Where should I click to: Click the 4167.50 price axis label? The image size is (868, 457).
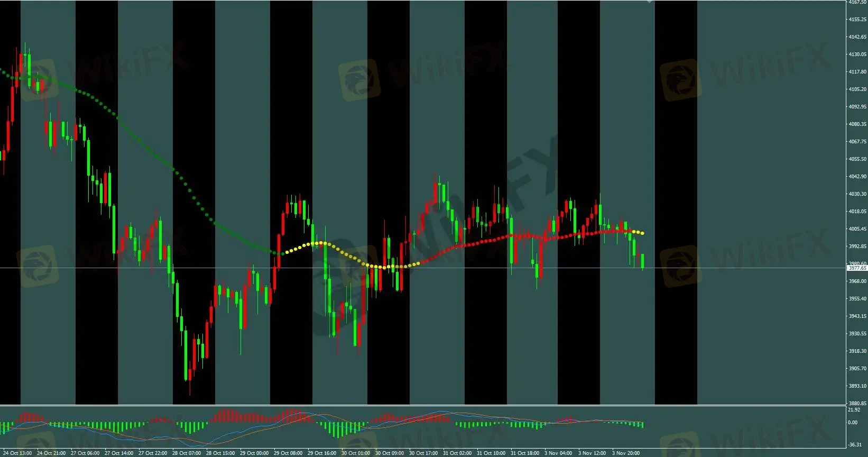[x=857, y=2]
